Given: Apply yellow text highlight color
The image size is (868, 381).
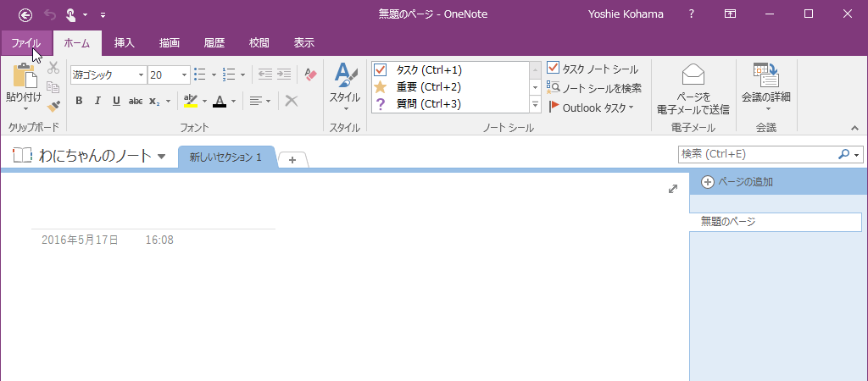Looking at the screenshot, I should click(191, 101).
